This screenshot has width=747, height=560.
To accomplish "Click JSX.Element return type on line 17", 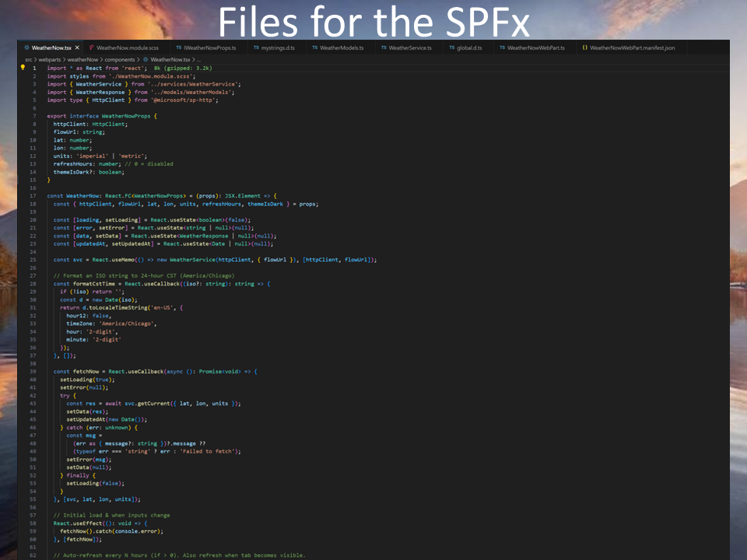I will (243, 196).
